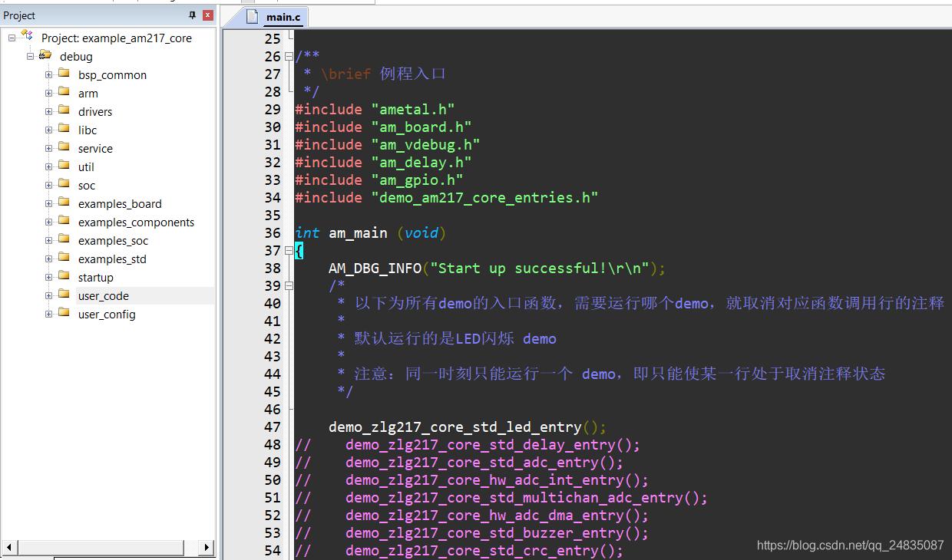Collapse the function body fold at line 37

coord(289,250)
